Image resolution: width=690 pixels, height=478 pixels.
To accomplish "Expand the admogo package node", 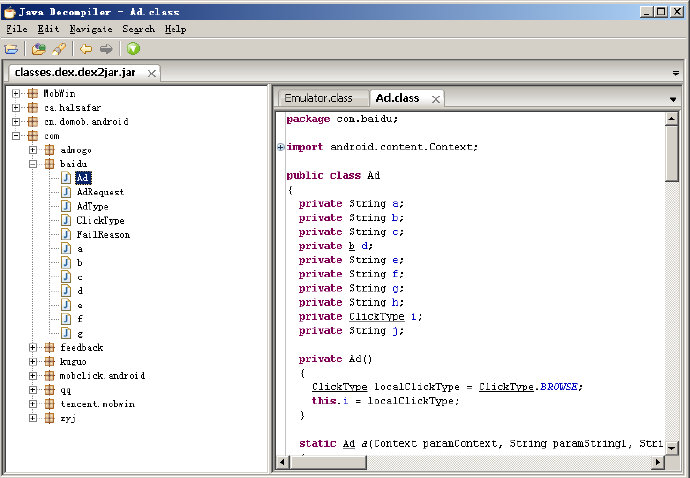I will [x=33, y=150].
